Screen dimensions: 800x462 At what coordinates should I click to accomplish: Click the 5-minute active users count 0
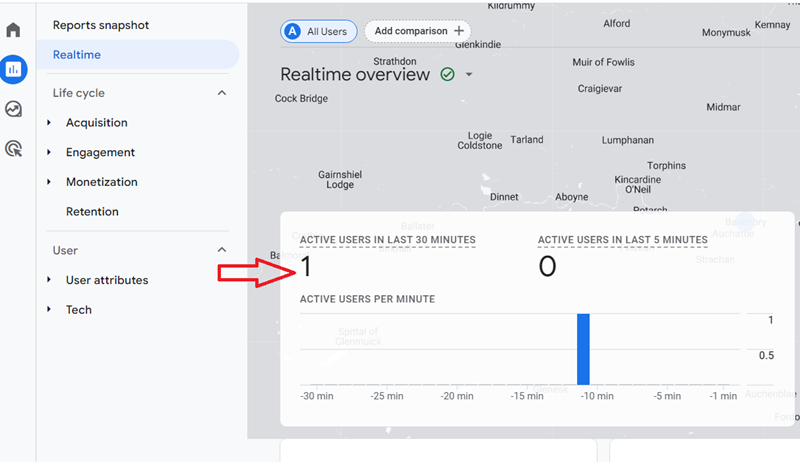point(547,266)
